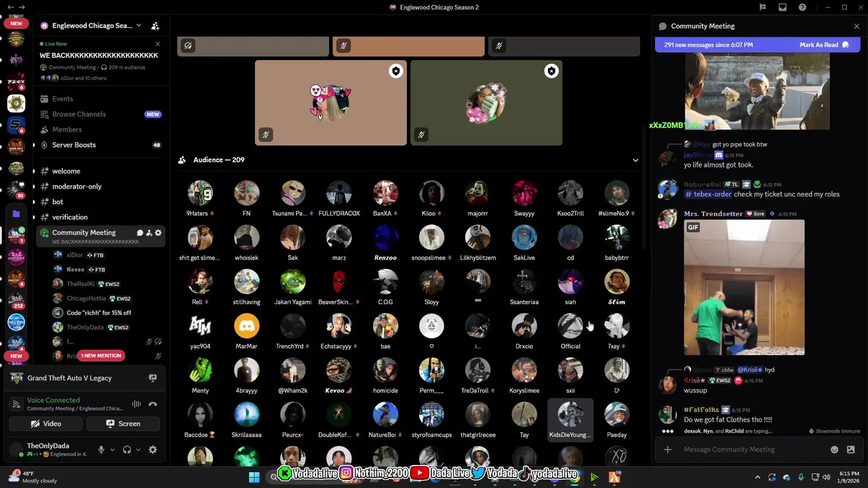This screenshot has width=868, height=488.
Task: Select the welcome channel
Action: (x=101, y=171)
